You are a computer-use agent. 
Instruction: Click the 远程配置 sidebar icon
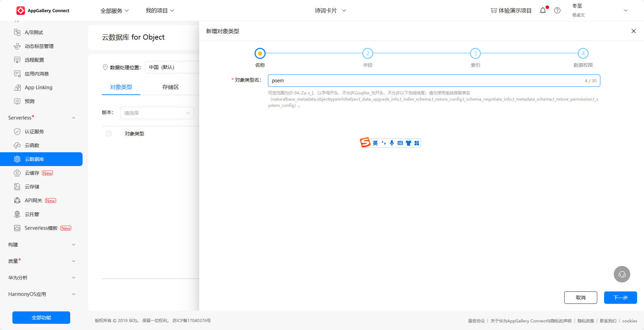[x=17, y=60]
